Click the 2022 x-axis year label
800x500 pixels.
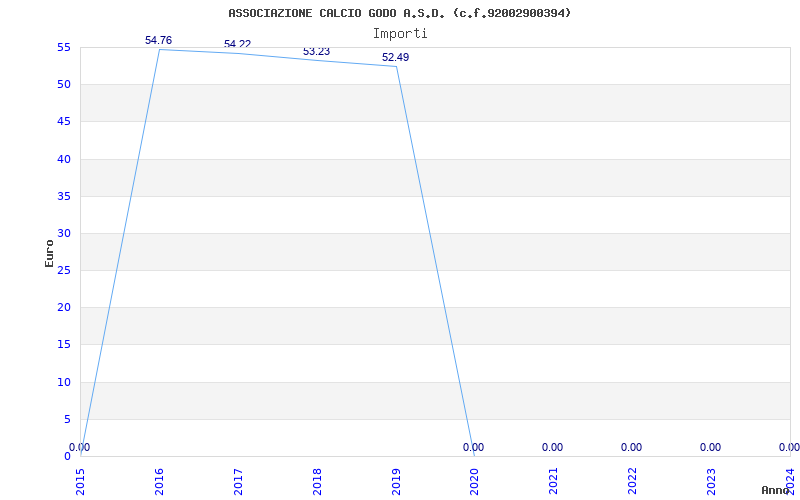[x=633, y=482]
